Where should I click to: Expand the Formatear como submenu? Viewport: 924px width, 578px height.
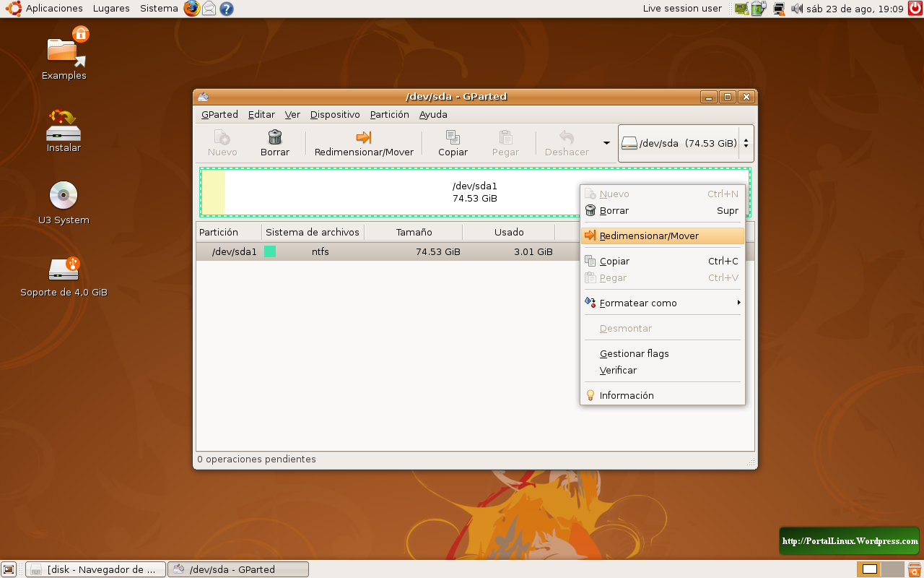662,303
